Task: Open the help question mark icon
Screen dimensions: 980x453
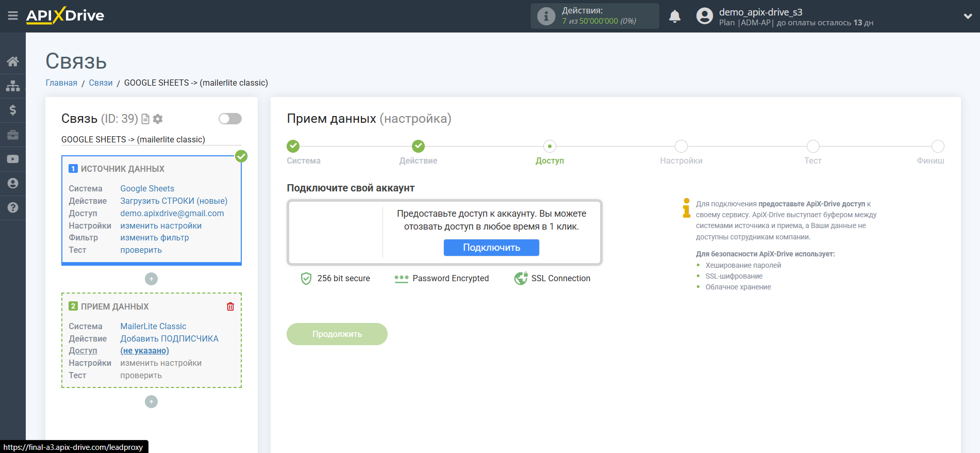Action: pyautogui.click(x=13, y=207)
